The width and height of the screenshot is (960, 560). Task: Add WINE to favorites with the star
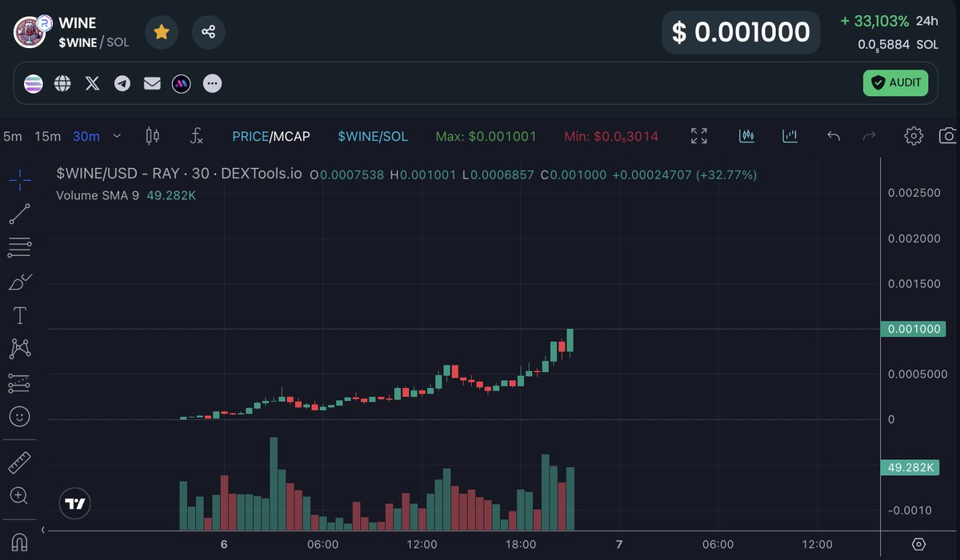tap(161, 32)
